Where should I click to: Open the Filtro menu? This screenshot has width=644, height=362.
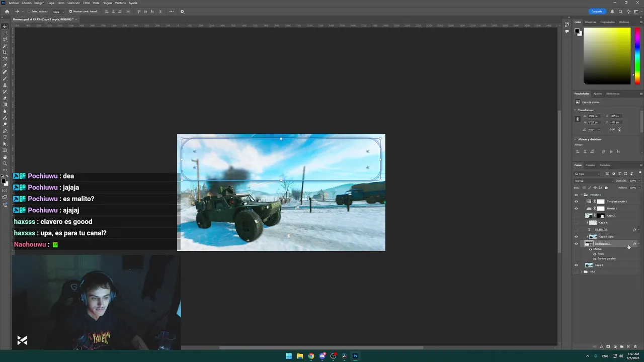coord(86,3)
